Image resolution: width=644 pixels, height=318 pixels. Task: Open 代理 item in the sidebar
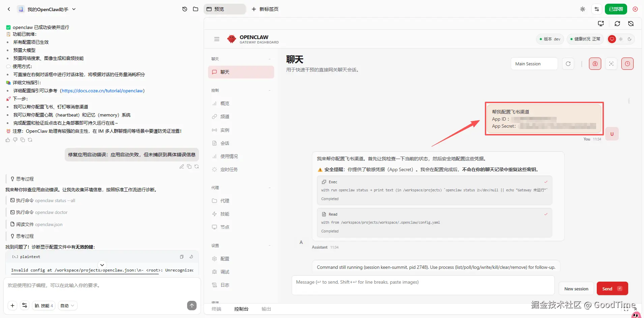tap(241, 201)
